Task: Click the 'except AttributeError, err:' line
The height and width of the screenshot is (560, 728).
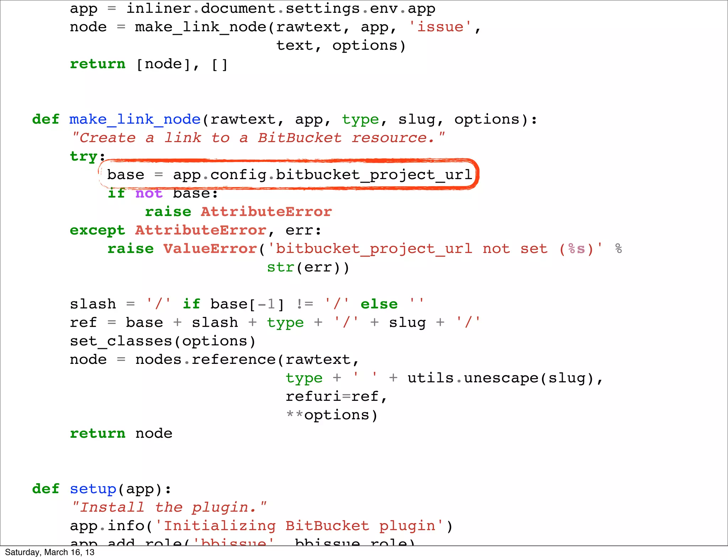Action: click(x=196, y=230)
